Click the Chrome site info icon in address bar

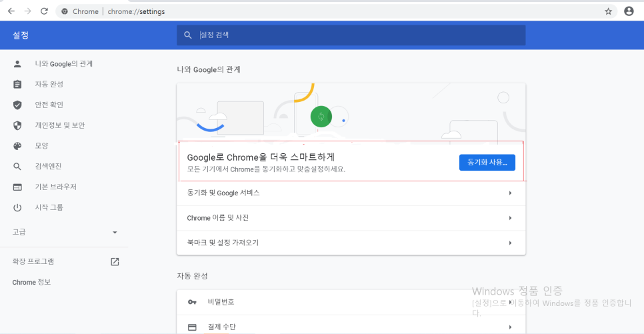pos(65,11)
